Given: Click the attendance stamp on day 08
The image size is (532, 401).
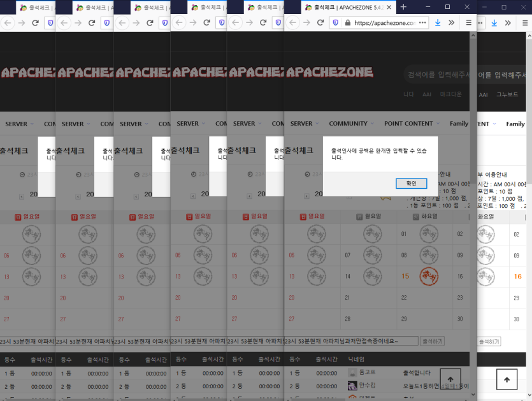Looking at the screenshot, I should [x=429, y=255].
